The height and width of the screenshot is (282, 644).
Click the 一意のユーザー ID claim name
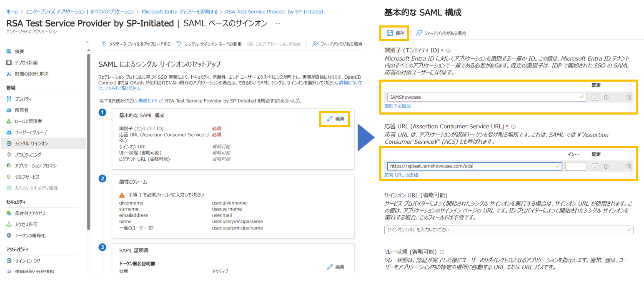pos(136,228)
